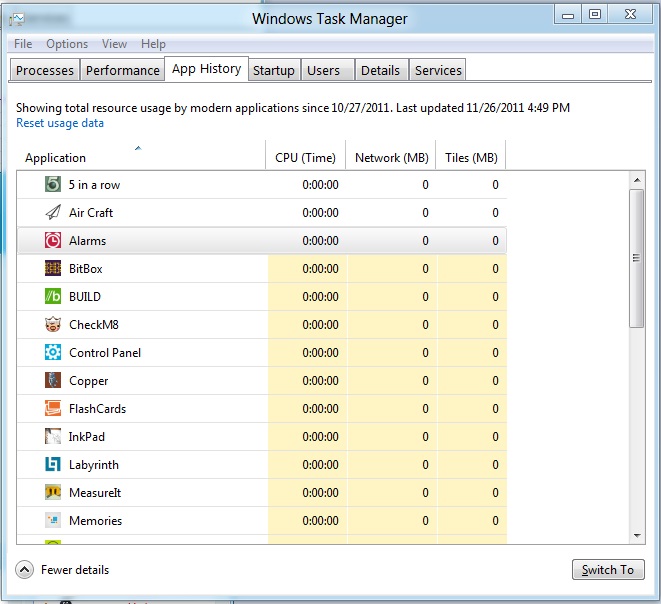Click the Tiles value for 5 in a row
Image resolution: width=661 pixels, height=604 pixels.
(495, 185)
